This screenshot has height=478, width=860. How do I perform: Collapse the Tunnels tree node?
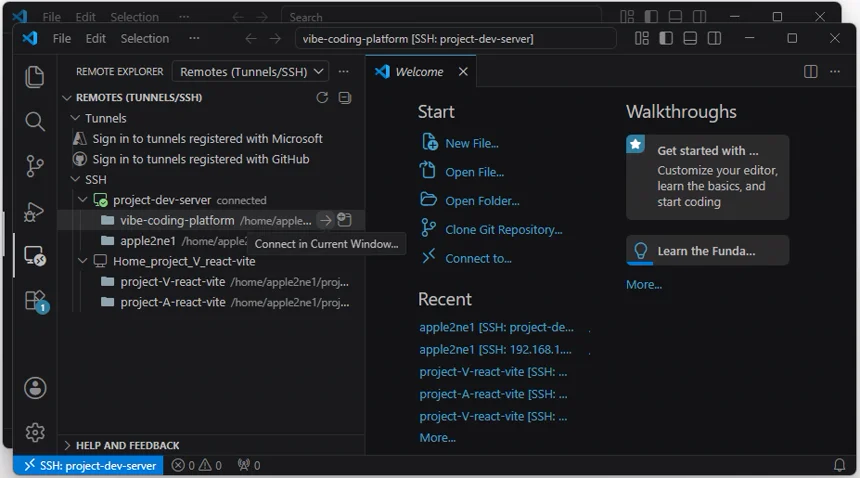tap(76, 118)
